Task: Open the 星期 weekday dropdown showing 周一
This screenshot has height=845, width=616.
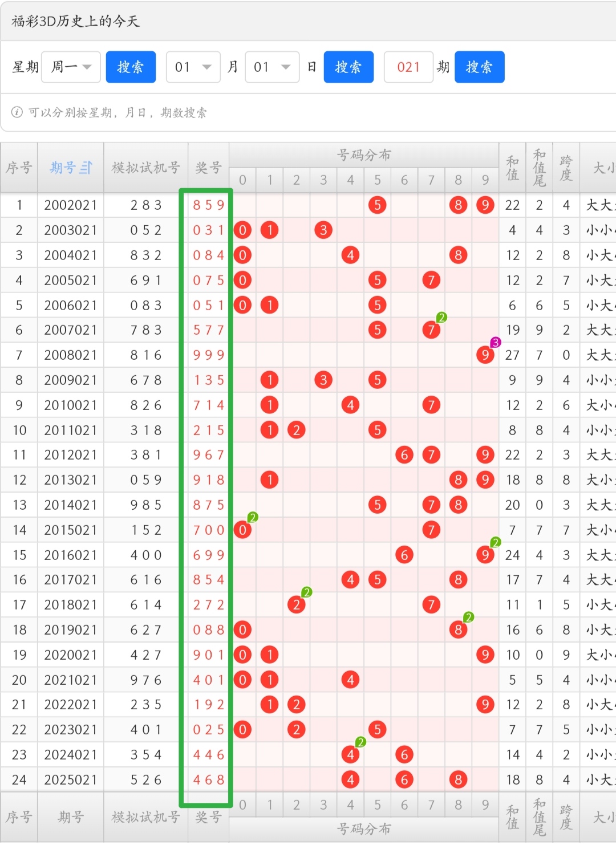Action: pyautogui.click(x=71, y=67)
